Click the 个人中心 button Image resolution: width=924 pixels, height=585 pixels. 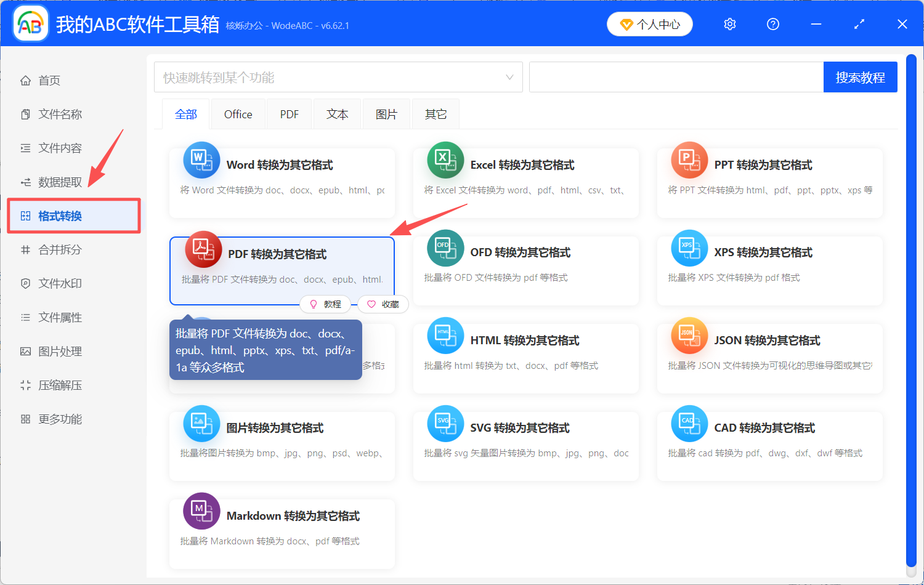649,24
